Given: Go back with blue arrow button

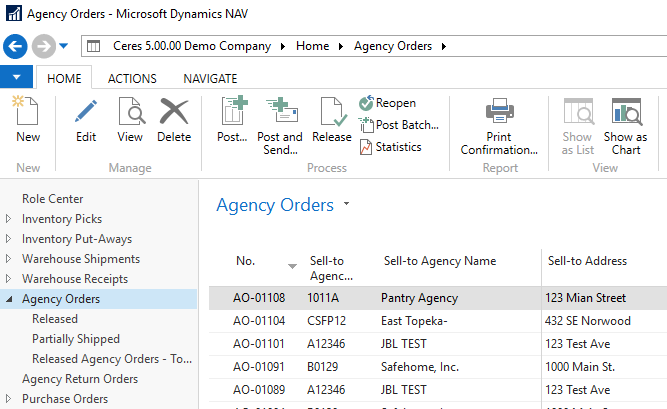Looking at the screenshot, I should tap(15, 46).
